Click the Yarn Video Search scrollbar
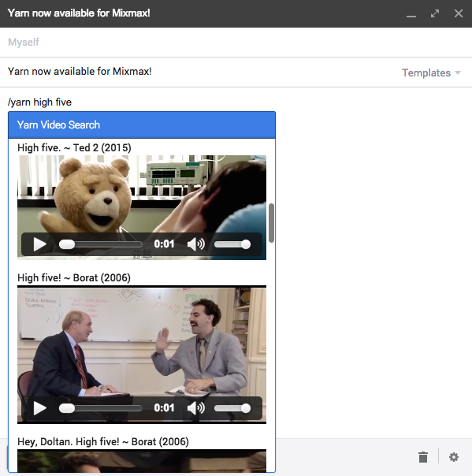 click(271, 223)
